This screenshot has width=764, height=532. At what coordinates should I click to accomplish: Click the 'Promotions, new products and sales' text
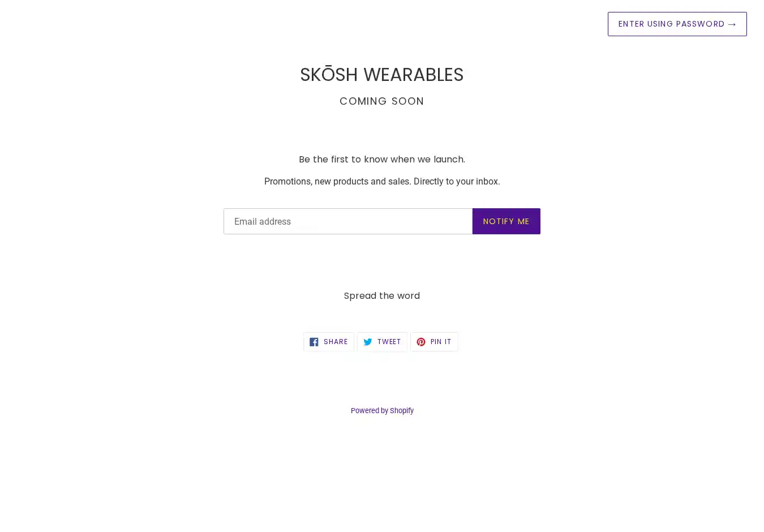tap(337, 182)
